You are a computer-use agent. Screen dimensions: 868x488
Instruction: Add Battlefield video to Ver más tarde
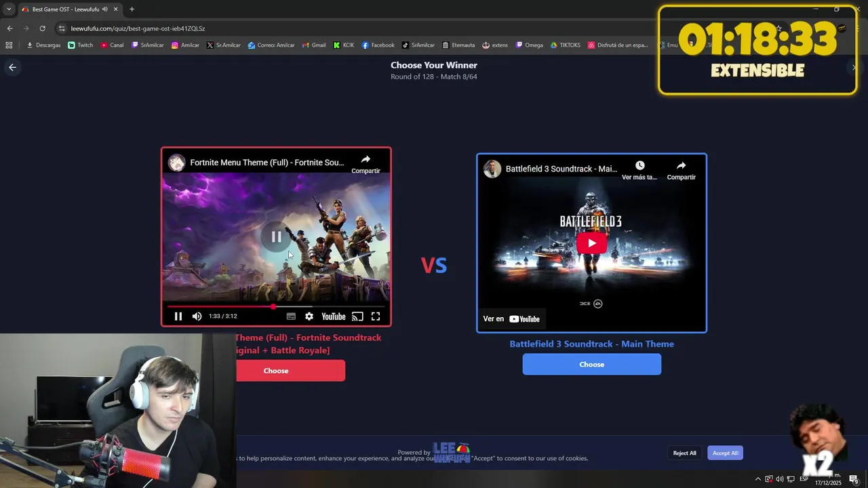coord(639,169)
